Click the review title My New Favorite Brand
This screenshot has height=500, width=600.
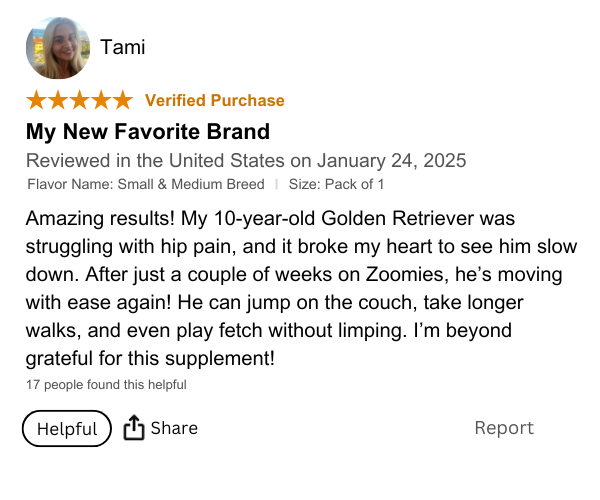(x=148, y=131)
